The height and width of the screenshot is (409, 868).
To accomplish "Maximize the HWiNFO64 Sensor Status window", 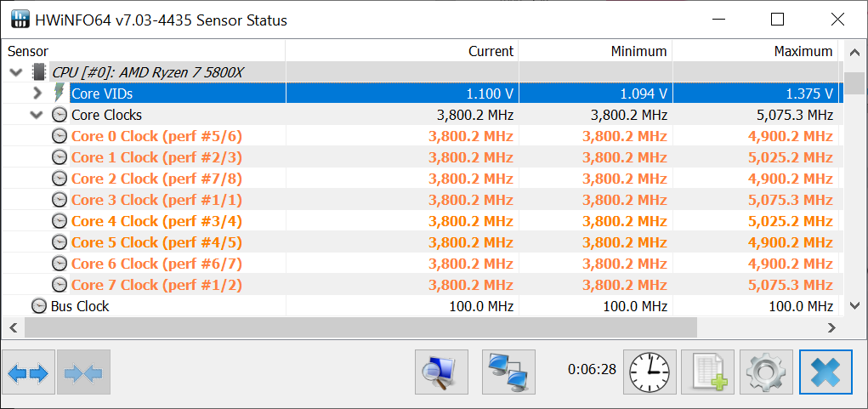I will coord(777,20).
